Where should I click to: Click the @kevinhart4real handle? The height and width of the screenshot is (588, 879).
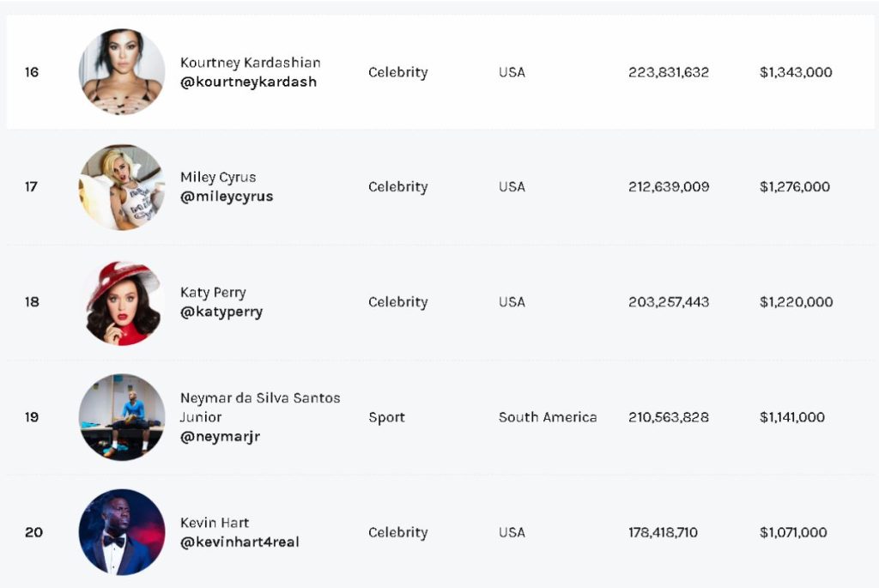point(239,542)
